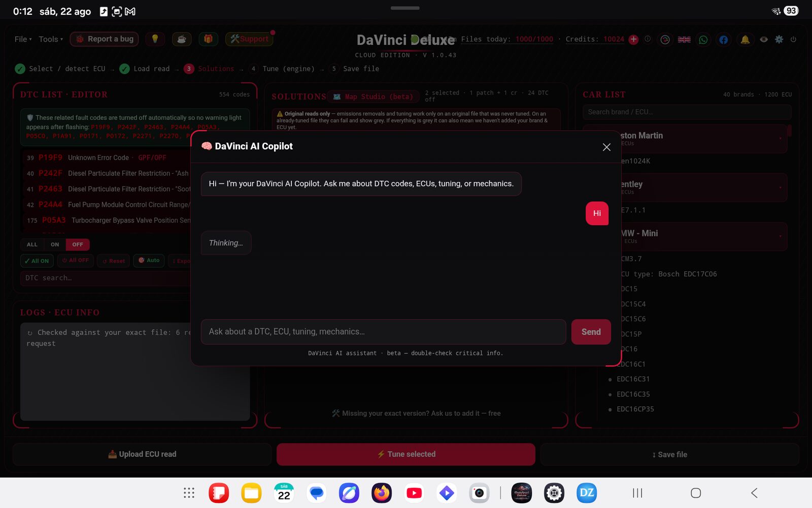
Task: Select DTC row P05A3 Turbocharger Bypass Valve
Action: point(108,220)
